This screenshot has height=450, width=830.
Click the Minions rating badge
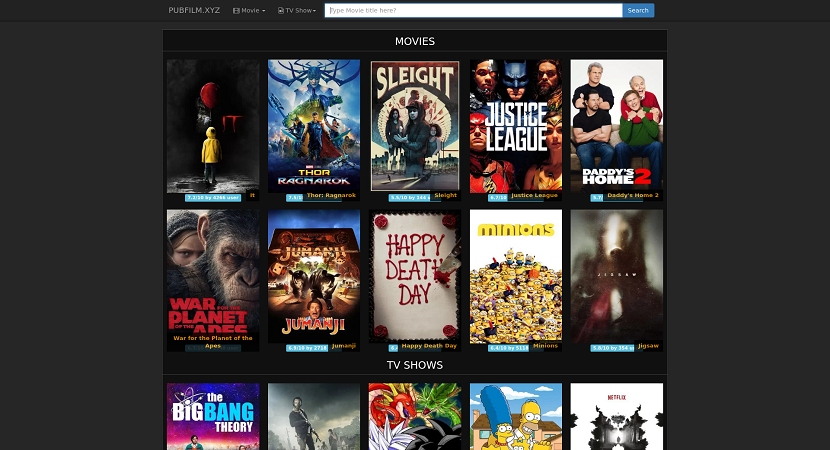point(509,348)
